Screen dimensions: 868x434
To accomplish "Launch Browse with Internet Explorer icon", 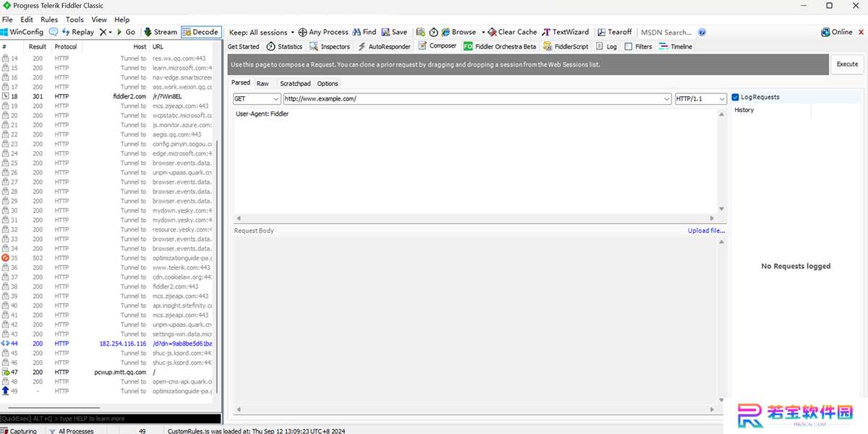I will click(459, 32).
